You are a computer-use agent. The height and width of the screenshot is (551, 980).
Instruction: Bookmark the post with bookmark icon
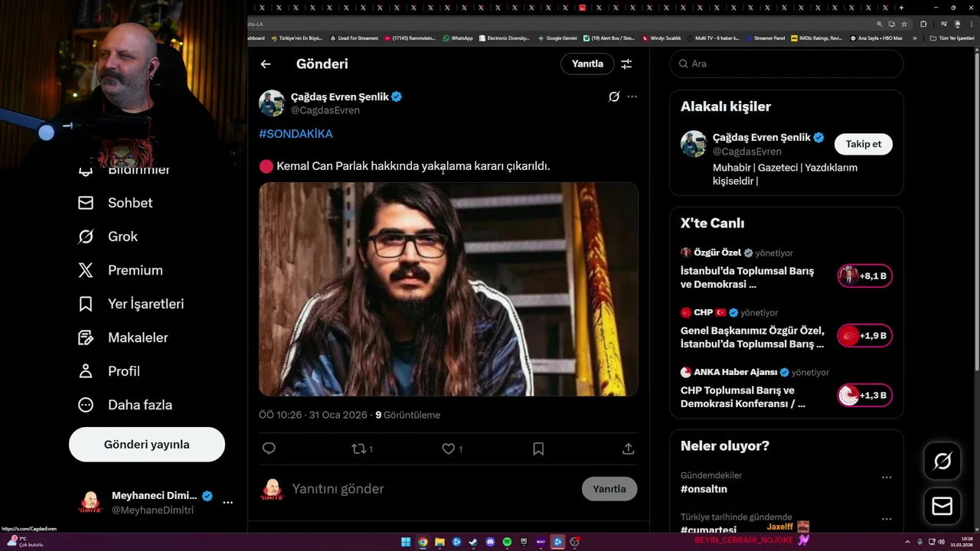pyautogui.click(x=538, y=449)
